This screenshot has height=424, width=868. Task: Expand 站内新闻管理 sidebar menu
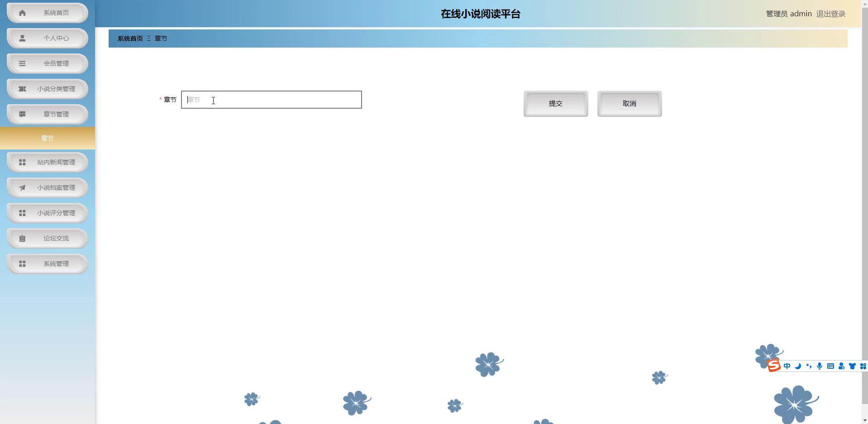48,162
